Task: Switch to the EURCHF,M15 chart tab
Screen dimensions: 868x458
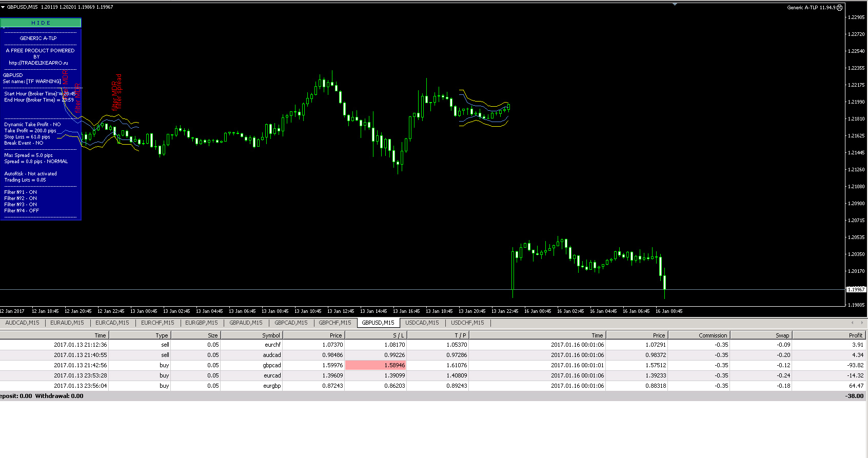Action: (x=157, y=323)
